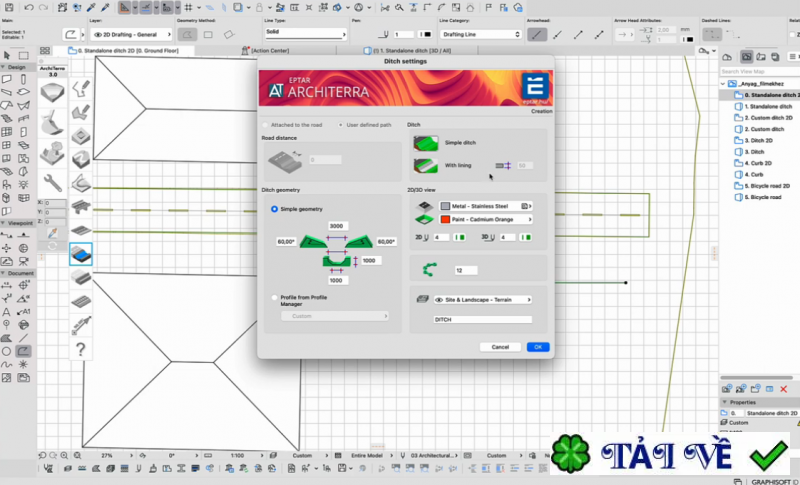800x485 pixels.
Task: Select the Spline tool in Document toolbox
Action: (x=7, y=364)
